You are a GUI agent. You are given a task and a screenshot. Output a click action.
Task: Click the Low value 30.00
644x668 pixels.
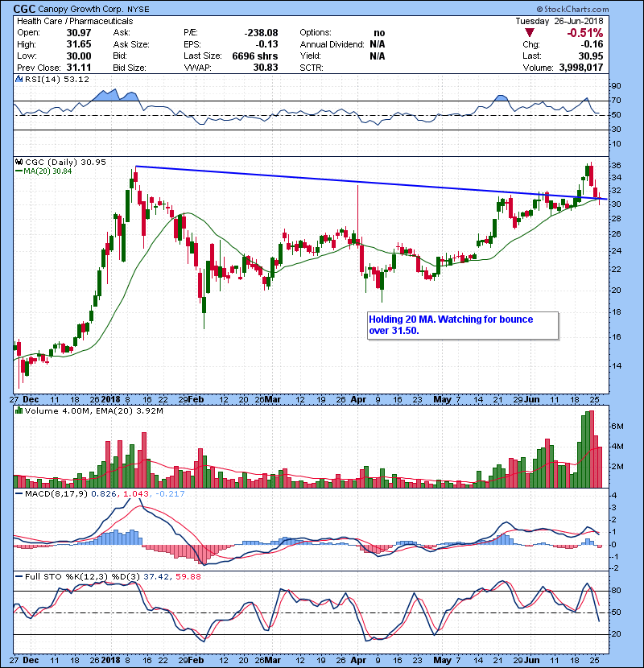(x=79, y=56)
